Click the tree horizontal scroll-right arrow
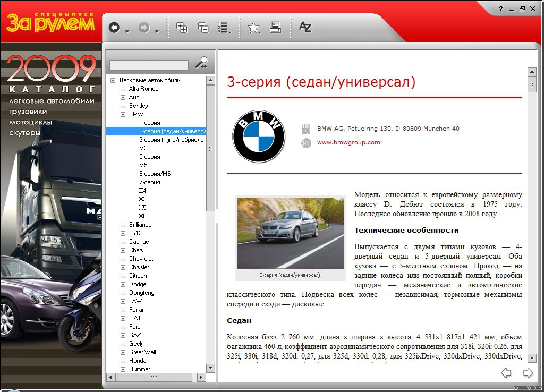This screenshot has height=392, width=544. point(201,377)
